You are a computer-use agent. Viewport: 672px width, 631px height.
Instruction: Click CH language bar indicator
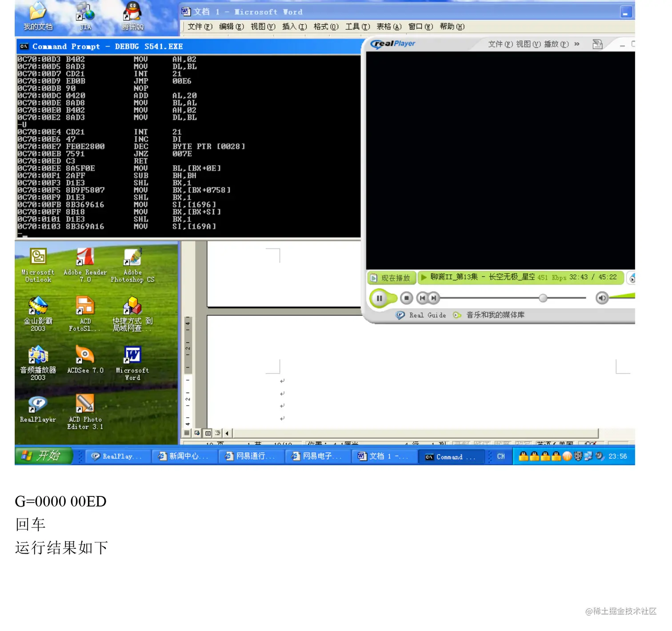501,456
